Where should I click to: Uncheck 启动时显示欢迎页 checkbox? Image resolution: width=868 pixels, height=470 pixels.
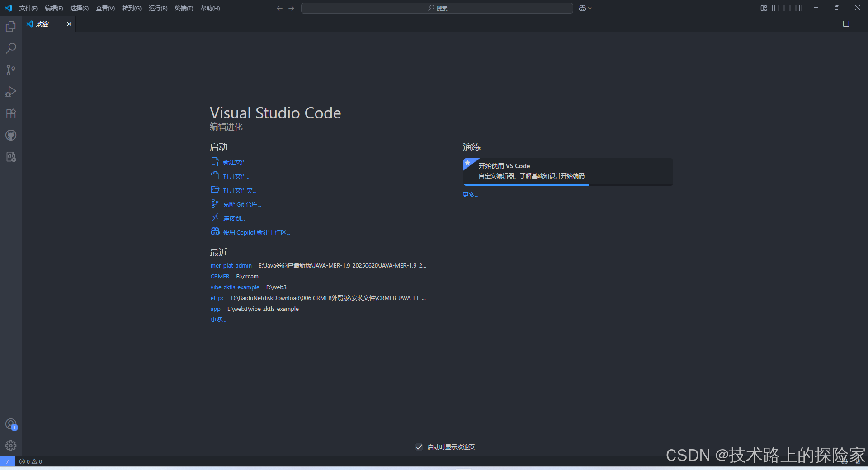point(419,447)
